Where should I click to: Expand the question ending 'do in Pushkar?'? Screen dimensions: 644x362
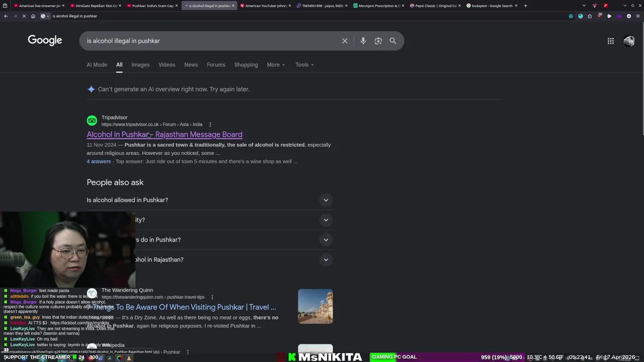[210, 240]
